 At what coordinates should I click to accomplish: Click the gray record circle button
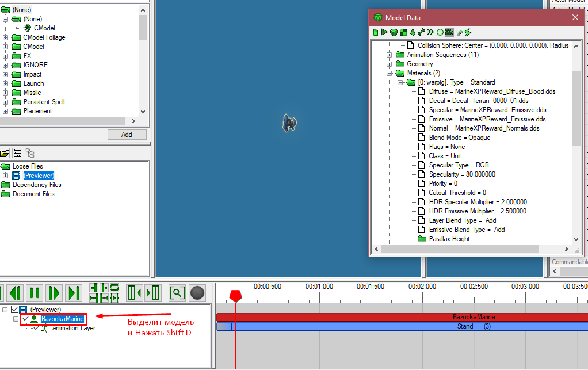197,293
